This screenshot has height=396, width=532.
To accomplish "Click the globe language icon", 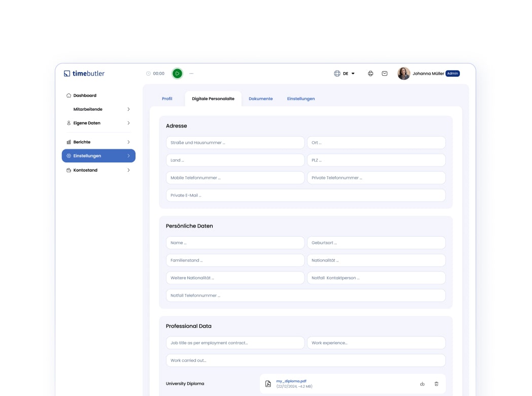I will tap(337, 74).
